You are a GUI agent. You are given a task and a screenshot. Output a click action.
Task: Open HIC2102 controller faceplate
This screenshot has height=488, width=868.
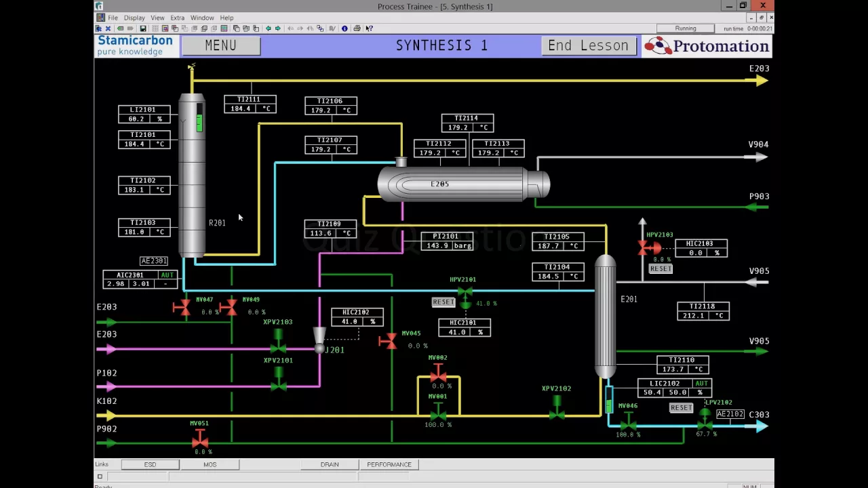point(357,317)
